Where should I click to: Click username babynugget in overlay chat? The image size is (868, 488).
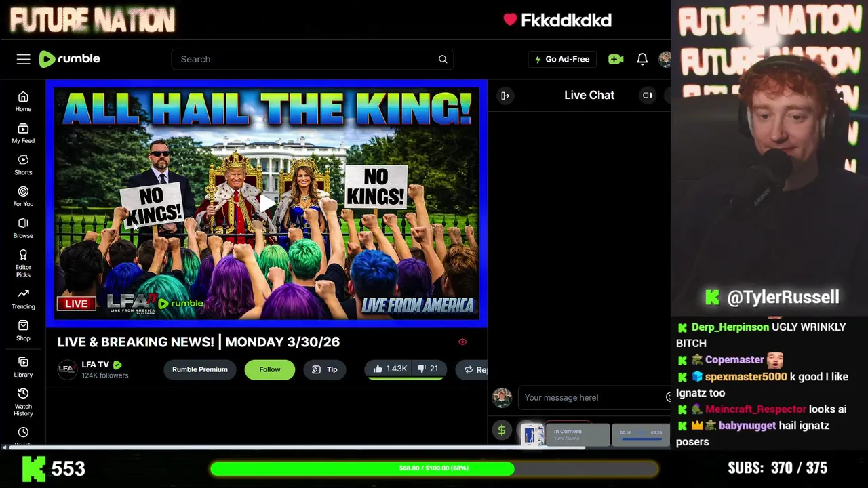pyautogui.click(x=747, y=426)
